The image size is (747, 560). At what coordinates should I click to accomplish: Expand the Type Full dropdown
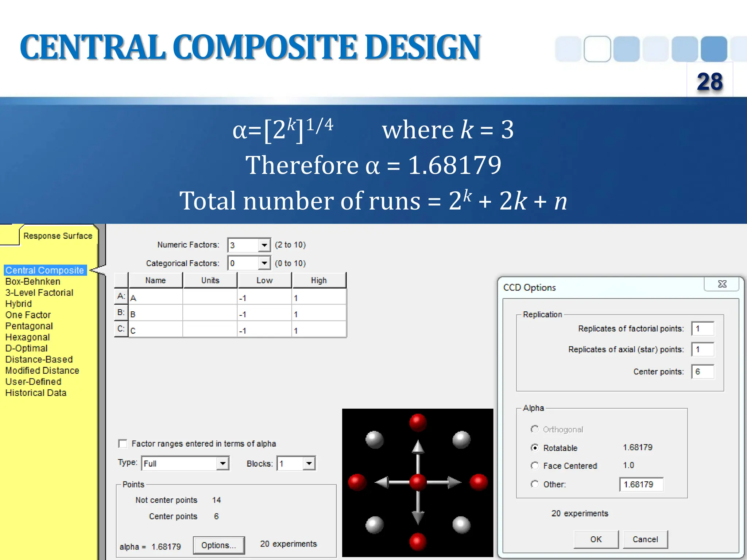click(x=222, y=463)
